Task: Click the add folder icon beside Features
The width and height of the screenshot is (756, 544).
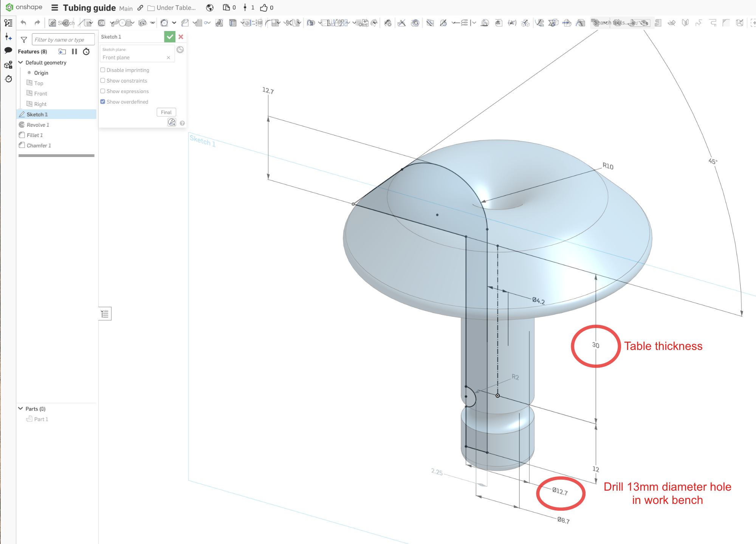Action: pos(62,51)
